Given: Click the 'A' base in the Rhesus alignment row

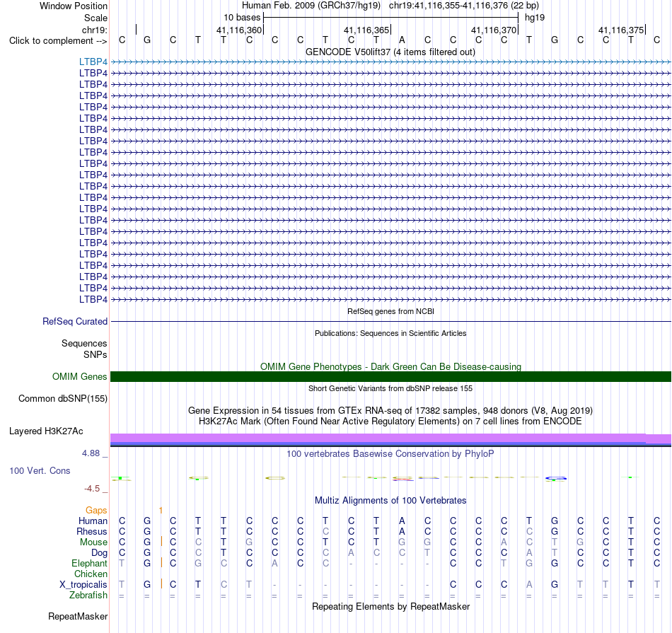Looking at the screenshot, I should point(402,531).
